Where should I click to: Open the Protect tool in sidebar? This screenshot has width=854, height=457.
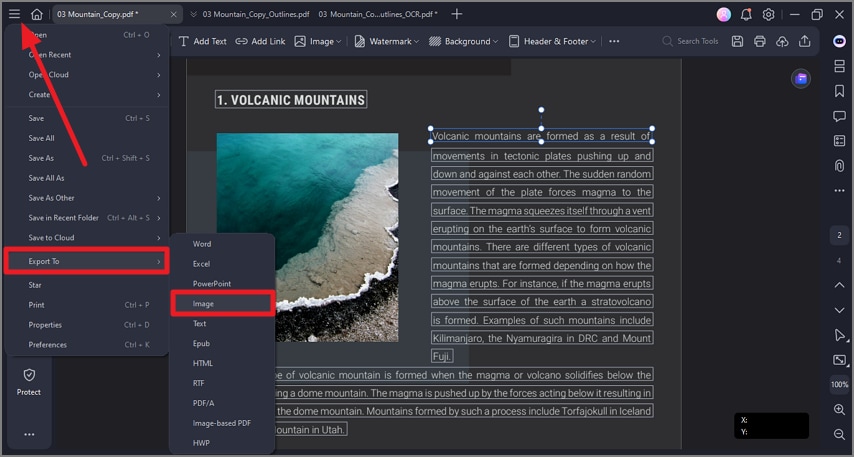click(29, 381)
